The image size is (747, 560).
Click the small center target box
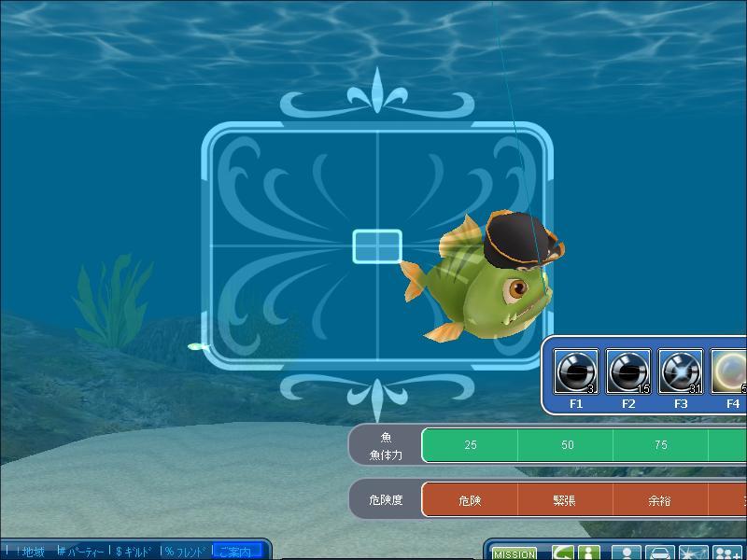tap(377, 246)
